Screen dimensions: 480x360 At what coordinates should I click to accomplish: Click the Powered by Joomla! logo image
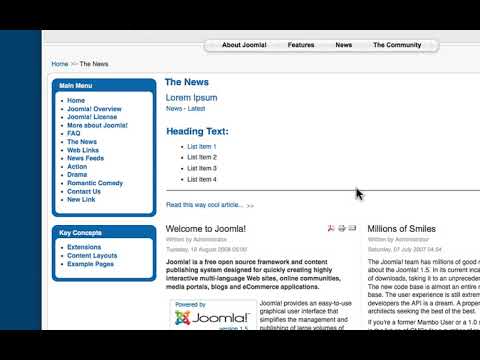[213, 314]
